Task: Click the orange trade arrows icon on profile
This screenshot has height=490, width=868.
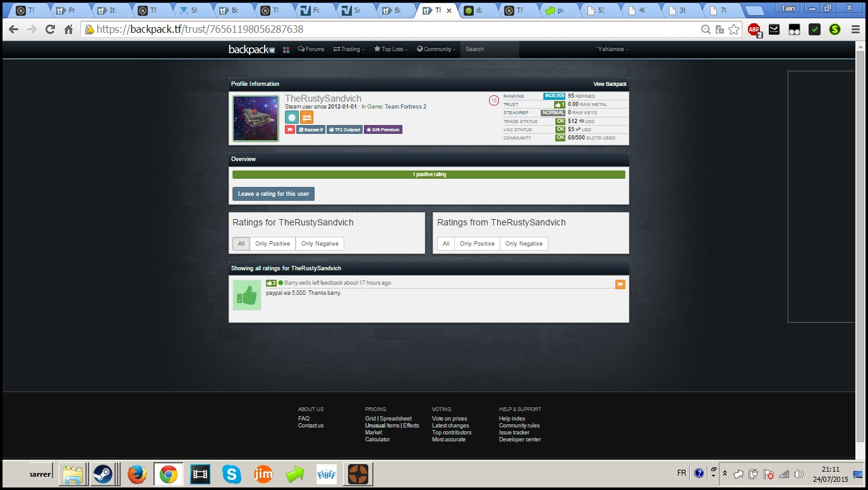Action: pos(306,117)
